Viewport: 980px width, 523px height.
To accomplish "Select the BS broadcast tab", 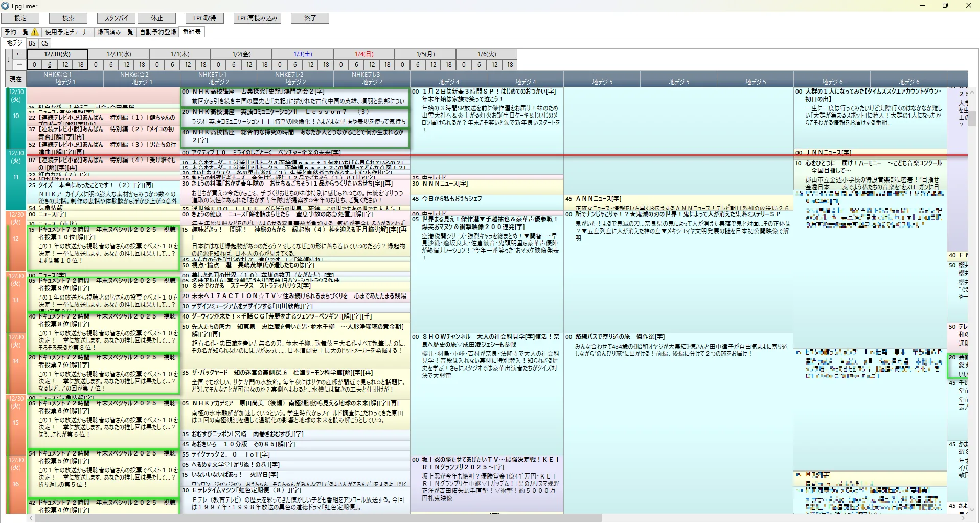I will coord(32,43).
